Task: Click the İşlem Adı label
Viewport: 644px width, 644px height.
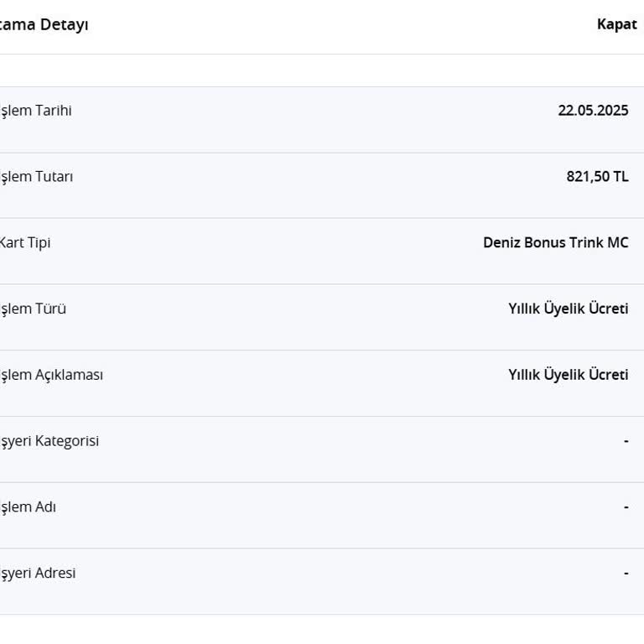Action: click(x=28, y=507)
